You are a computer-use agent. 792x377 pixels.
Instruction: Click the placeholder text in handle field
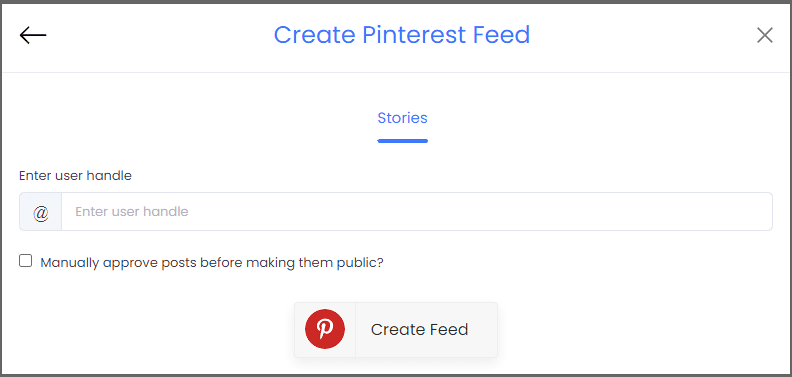point(132,212)
